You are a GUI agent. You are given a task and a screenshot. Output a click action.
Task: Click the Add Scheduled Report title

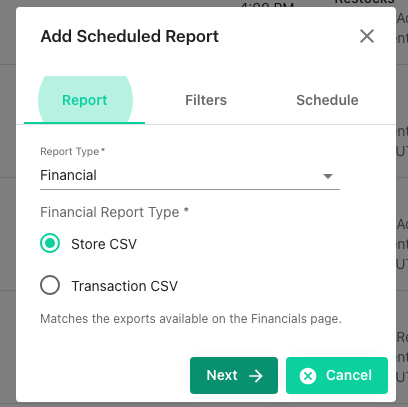[x=130, y=36]
